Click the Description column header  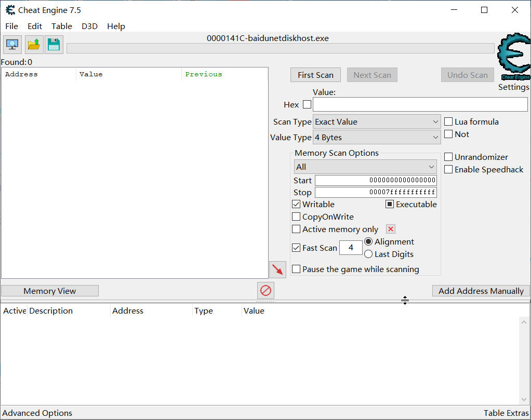coord(69,310)
